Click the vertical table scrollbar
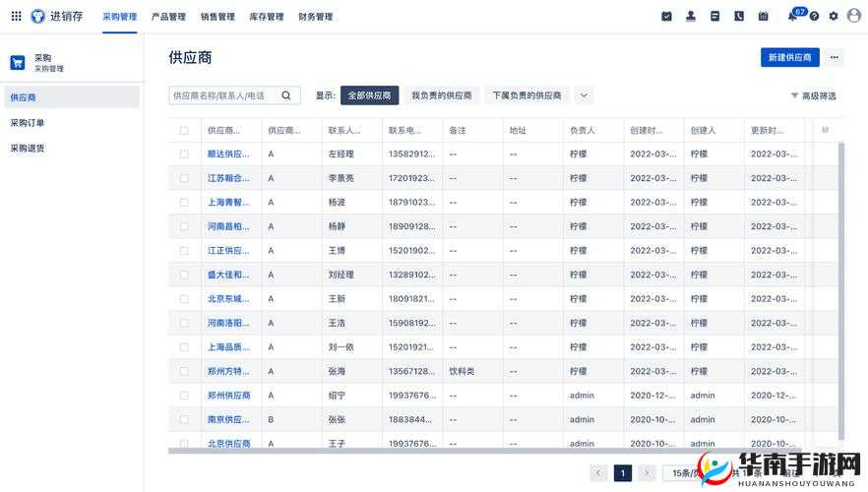This screenshot has height=492, width=868. pos(841,290)
